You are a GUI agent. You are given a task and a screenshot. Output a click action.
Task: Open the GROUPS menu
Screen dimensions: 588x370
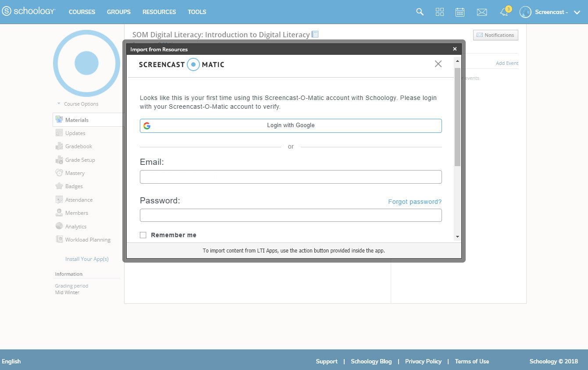click(119, 12)
